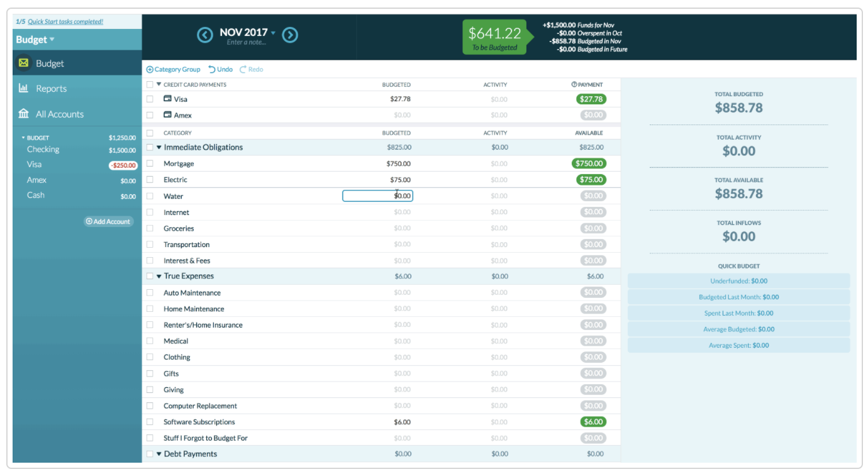Click the Visa $27.78 payment pill
The image size is (868, 474).
(591, 99)
